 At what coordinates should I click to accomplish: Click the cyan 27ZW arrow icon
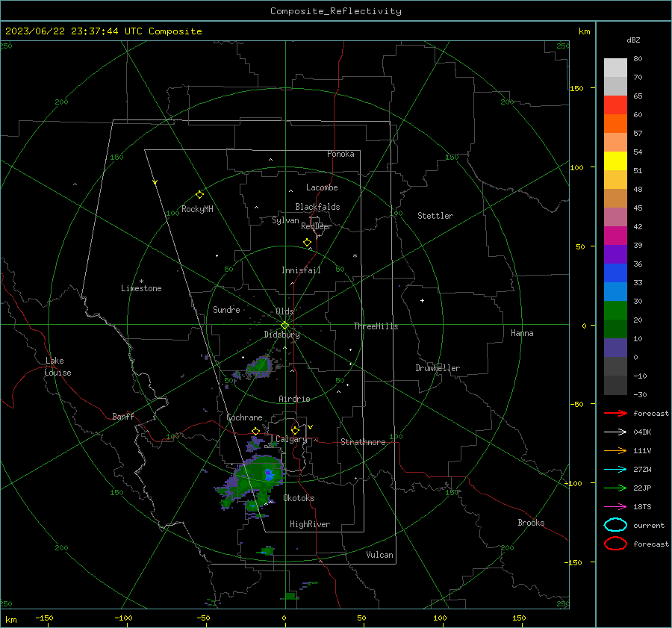615,470
